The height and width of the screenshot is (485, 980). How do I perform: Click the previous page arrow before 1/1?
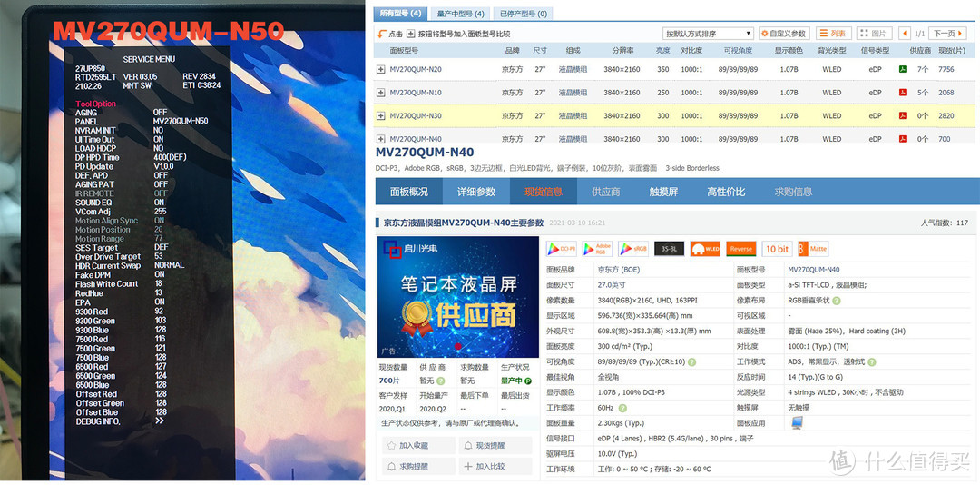[x=905, y=34]
